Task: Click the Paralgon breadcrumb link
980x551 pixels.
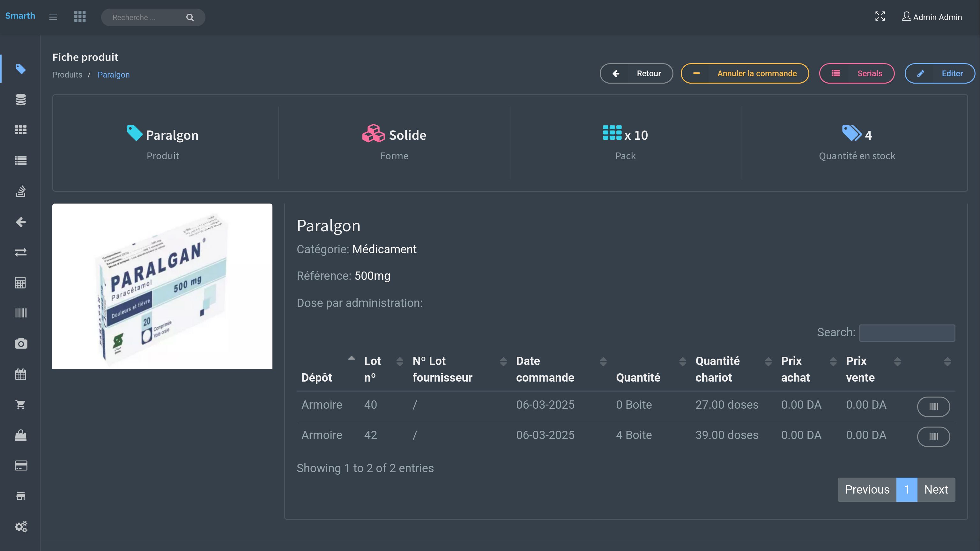Action: coord(113,75)
